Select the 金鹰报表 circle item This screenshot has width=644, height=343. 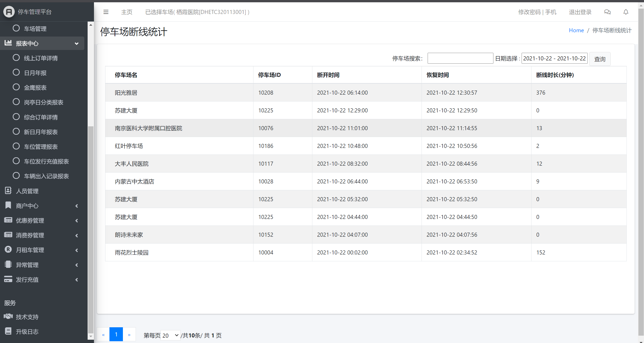(16, 87)
